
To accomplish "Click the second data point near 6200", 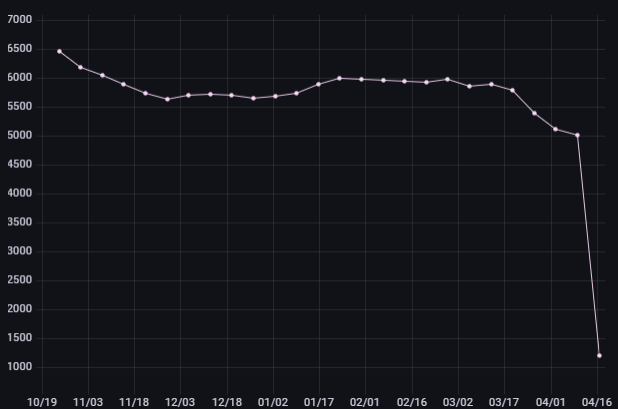I will point(80,67).
